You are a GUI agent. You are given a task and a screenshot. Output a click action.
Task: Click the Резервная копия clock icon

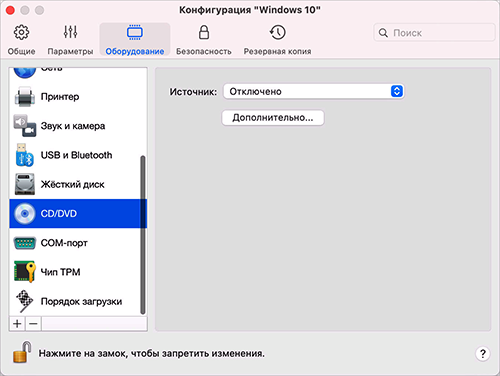point(277,32)
